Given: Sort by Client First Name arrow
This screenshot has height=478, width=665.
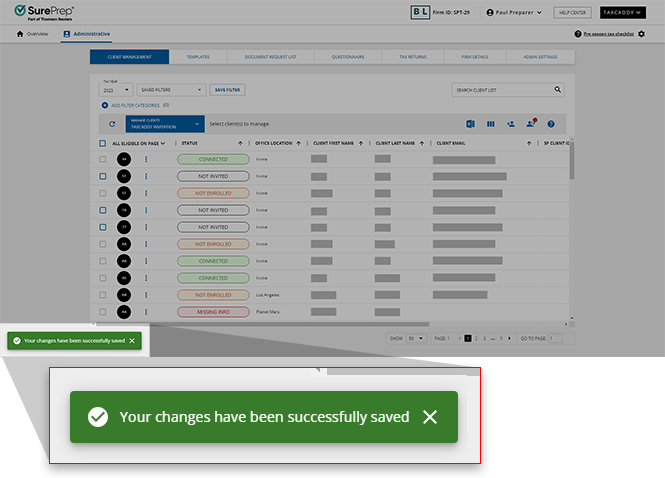Looking at the screenshot, I should pyautogui.click(x=361, y=143).
